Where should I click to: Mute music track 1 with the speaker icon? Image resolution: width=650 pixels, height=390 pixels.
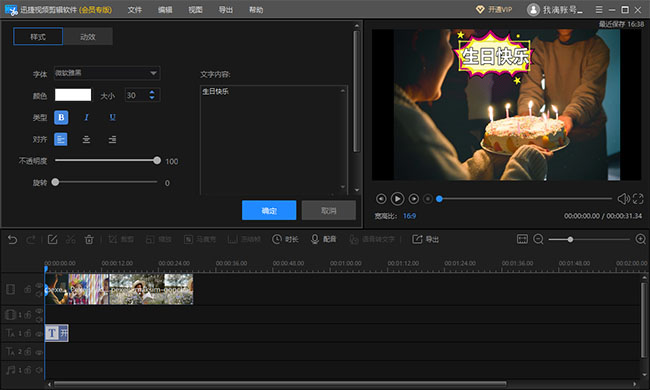click(x=39, y=370)
